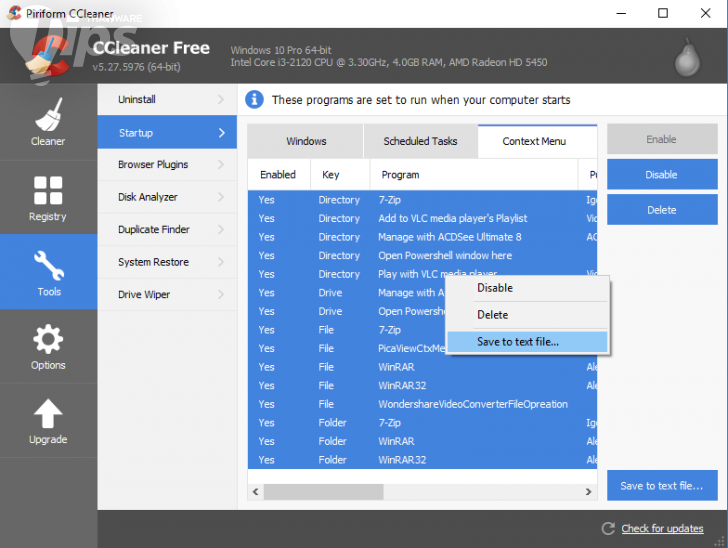Click the window resize grip in corner
The height and width of the screenshot is (548, 728).
click(x=720, y=541)
